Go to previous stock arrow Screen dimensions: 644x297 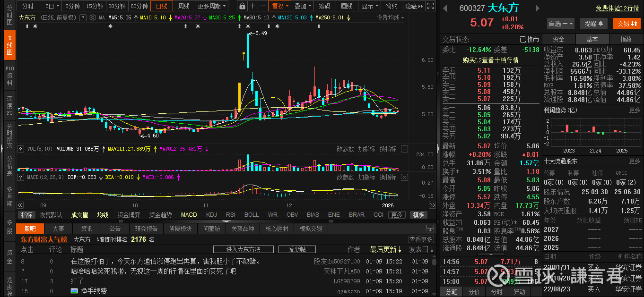tap(445, 8)
